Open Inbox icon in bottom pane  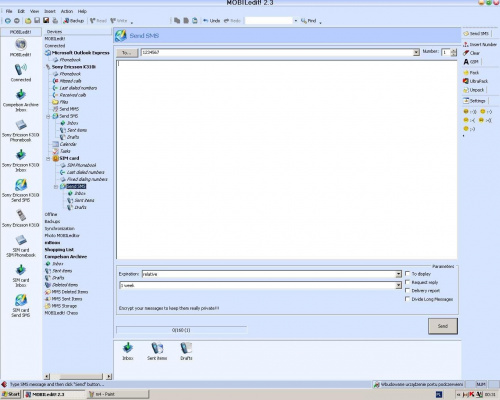point(128,351)
